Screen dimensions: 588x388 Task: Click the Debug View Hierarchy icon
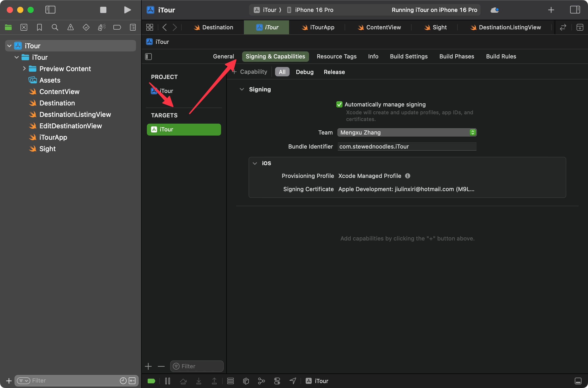coord(246,381)
